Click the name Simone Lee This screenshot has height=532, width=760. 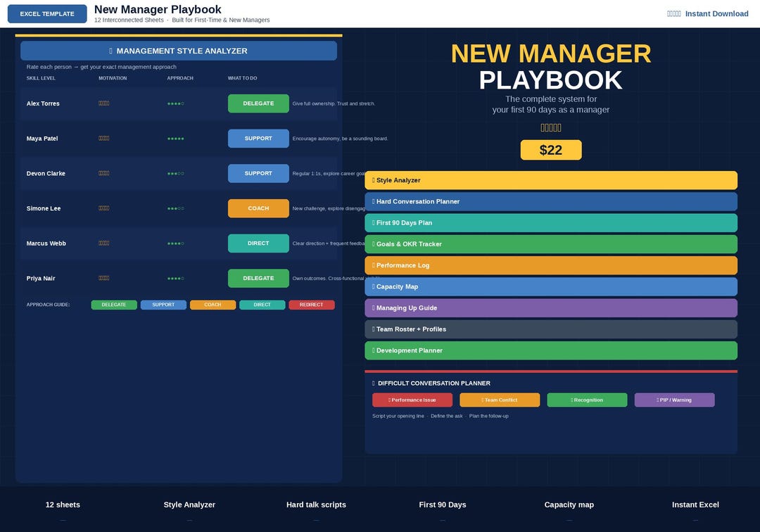44,208
